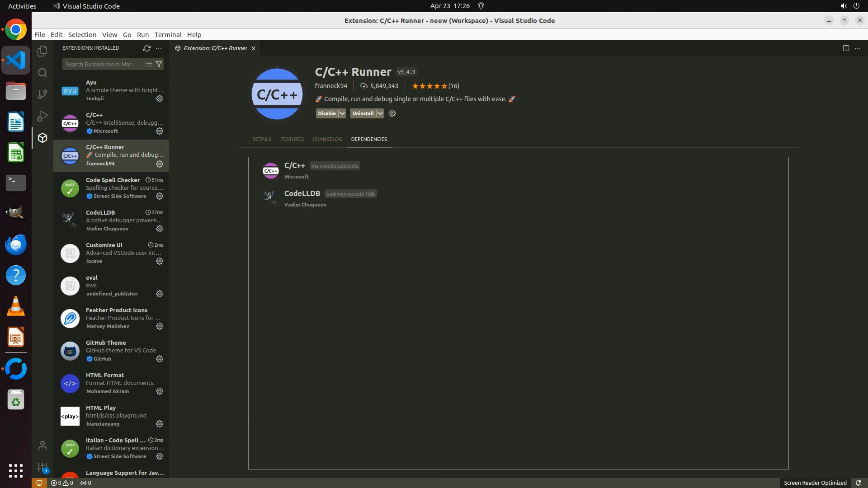This screenshot has height=488, width=868.
Task: Open the Accounts icon in activity bar
Action: pyautogui.click(x=42, y=446)
